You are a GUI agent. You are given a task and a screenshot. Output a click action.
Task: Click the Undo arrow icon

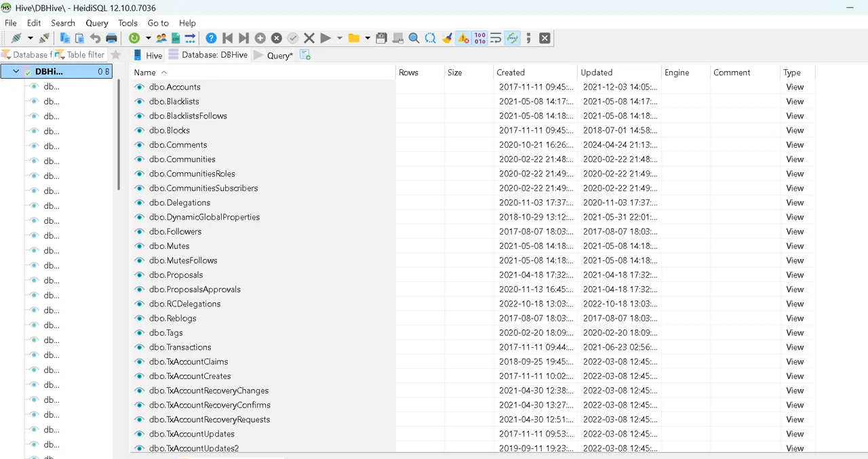[96, 38]
